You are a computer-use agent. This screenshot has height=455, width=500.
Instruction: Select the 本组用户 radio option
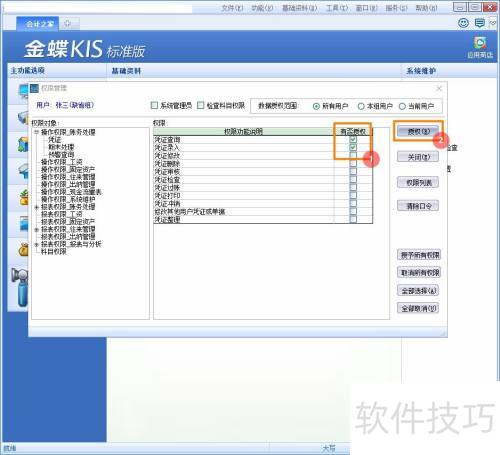(x=361, y=106)
